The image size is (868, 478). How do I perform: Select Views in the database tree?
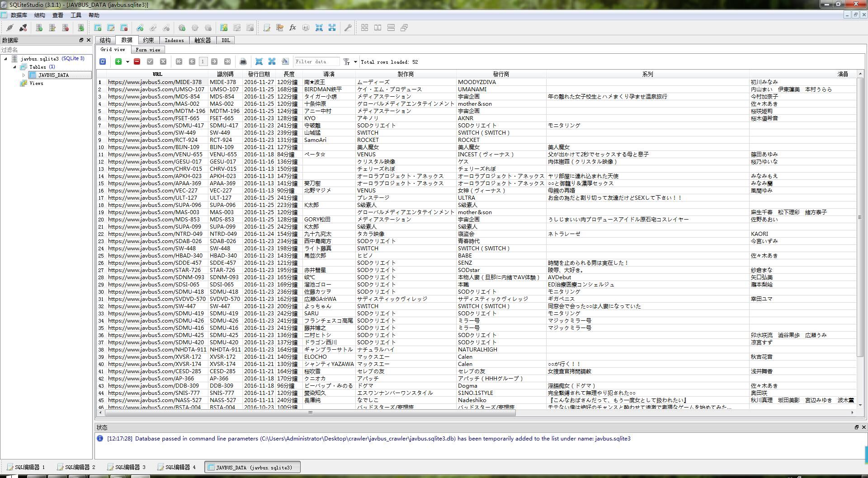click(x=36, y=83)
